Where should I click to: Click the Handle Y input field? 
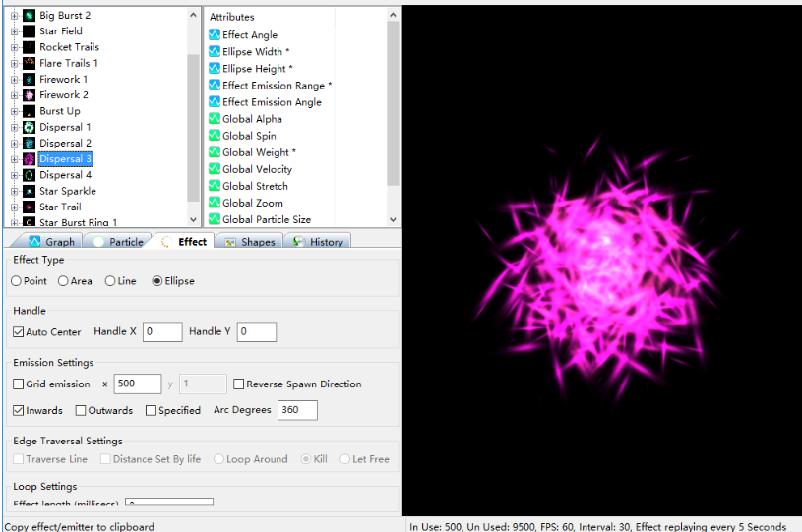pyautogui.click(x=257, y=331)
